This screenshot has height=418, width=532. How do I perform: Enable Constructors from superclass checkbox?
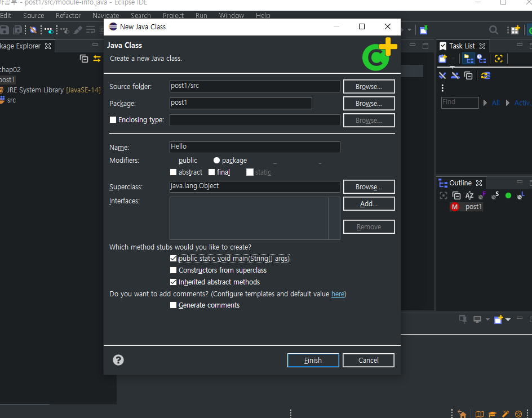point(174,270)
